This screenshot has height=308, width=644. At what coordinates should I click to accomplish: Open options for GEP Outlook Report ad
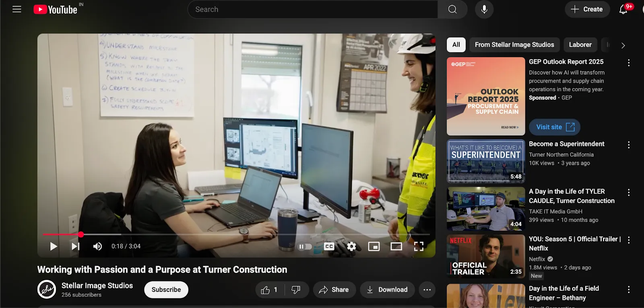click(629, 63)
